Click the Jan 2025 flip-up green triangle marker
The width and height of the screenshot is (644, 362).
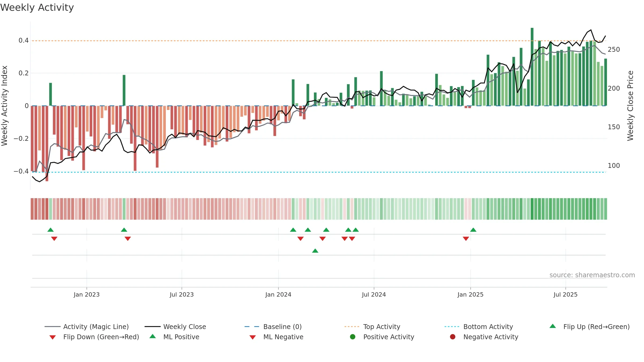point(473,230)
